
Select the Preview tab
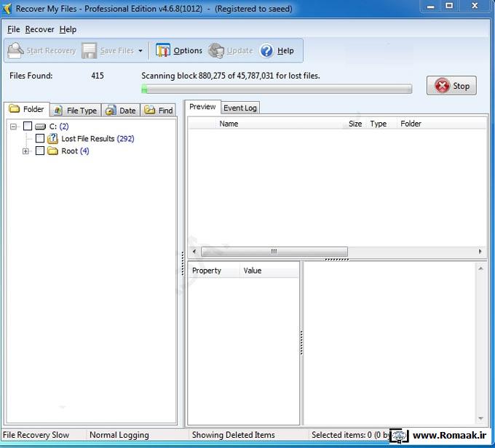[x=202, y=107]
